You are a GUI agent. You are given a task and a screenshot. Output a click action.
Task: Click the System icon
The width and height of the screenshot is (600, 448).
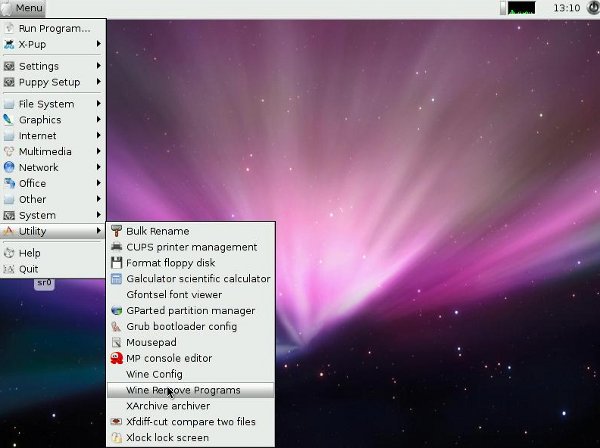point(9,215)
